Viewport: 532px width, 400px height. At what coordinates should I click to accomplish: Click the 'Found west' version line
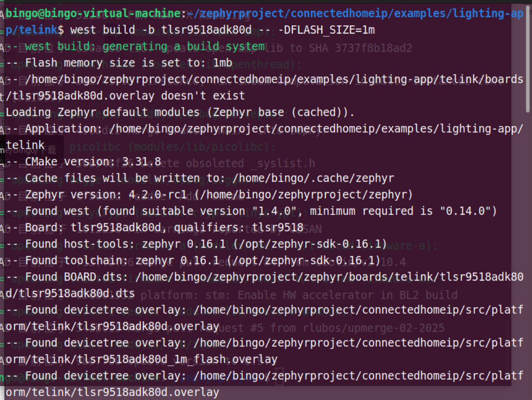(x=252, y=211)
